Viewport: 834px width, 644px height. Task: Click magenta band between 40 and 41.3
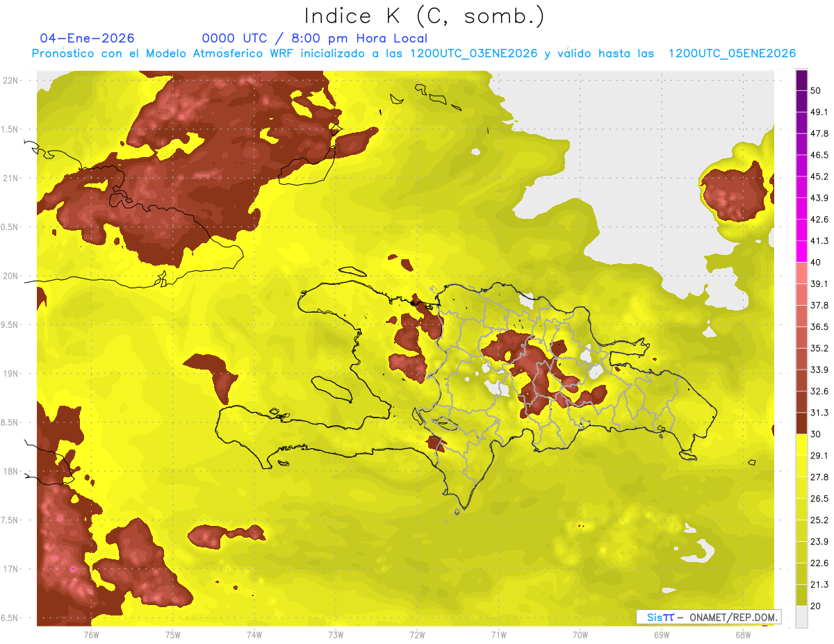tap(801, 252)
